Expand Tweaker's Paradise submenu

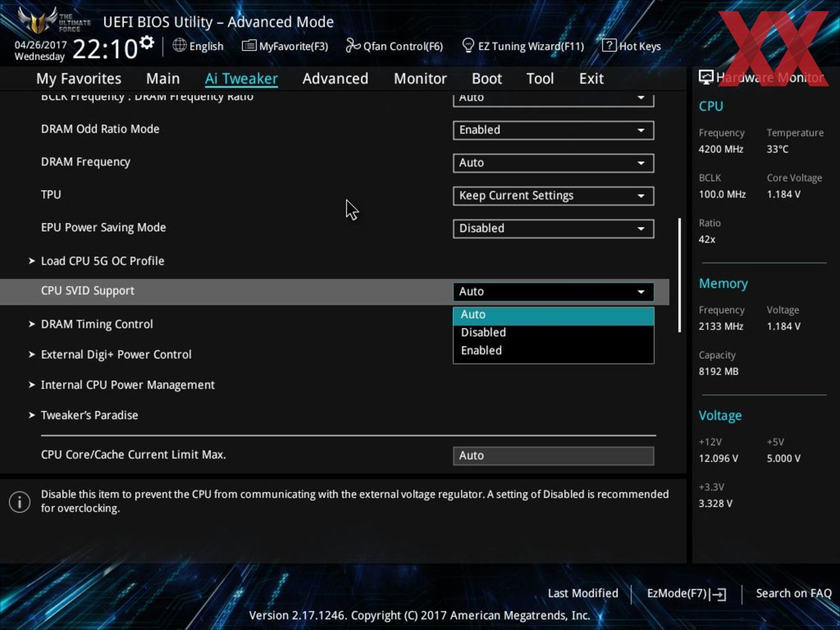pos(90,415)
